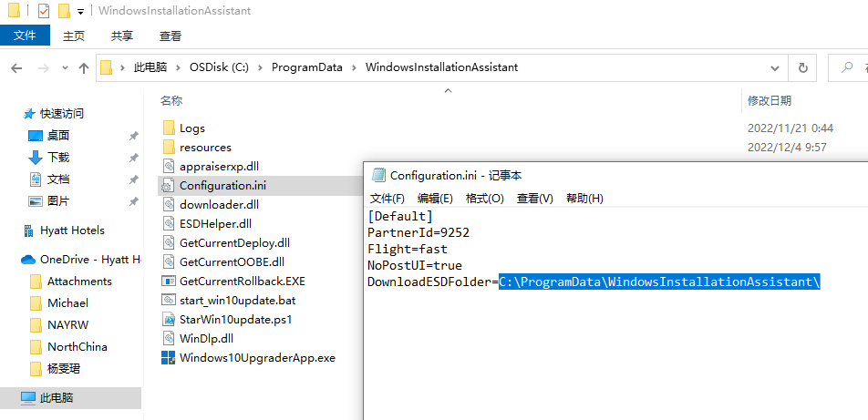Select the Configuration.ini file icon

coord(169,185)
